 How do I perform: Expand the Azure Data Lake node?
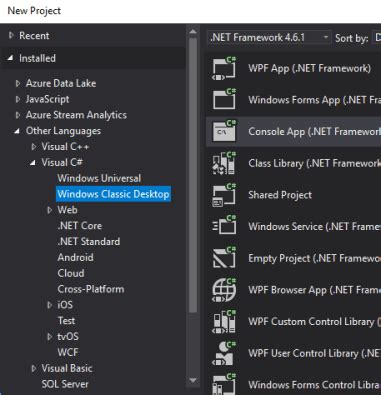[x=18, y=83]
